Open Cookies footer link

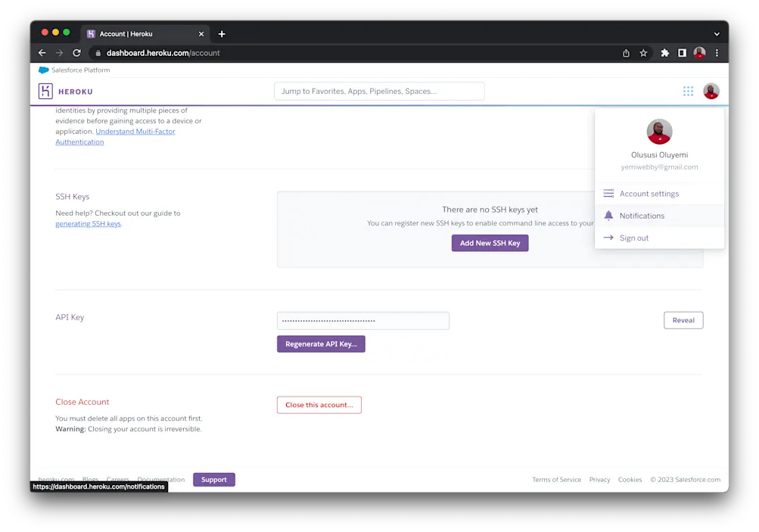[630, 480]
